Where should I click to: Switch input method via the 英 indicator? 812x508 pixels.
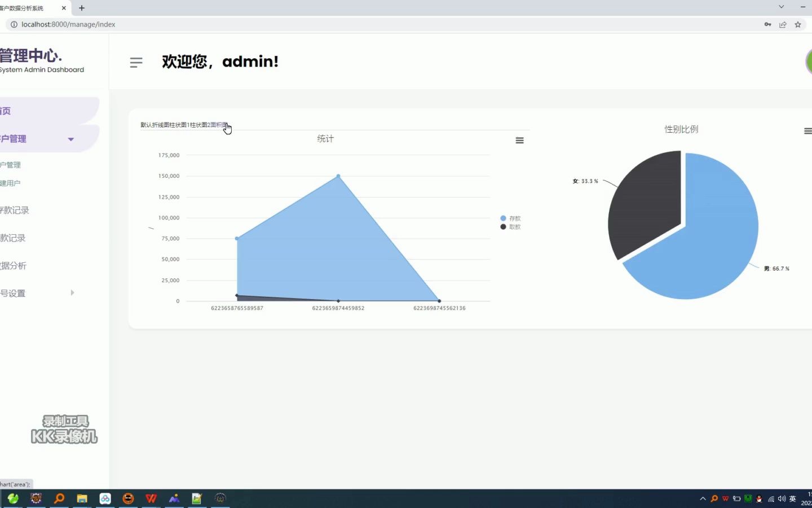[x=793, y=498]
